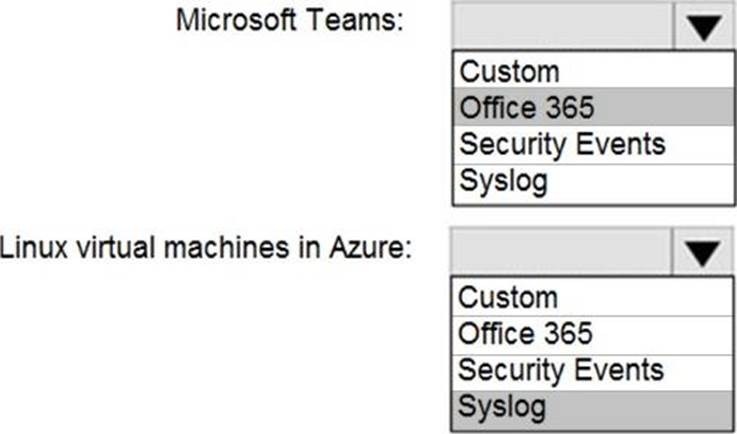Select Custom for Linux virtual machines

point(592,297)
